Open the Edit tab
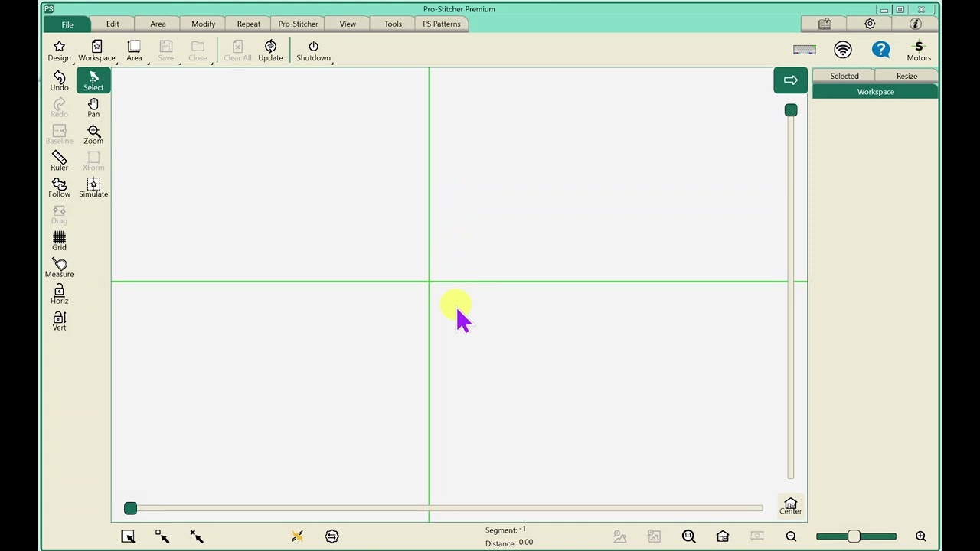Viewport: 980px width, 551px height. click(x=113, y=24)
